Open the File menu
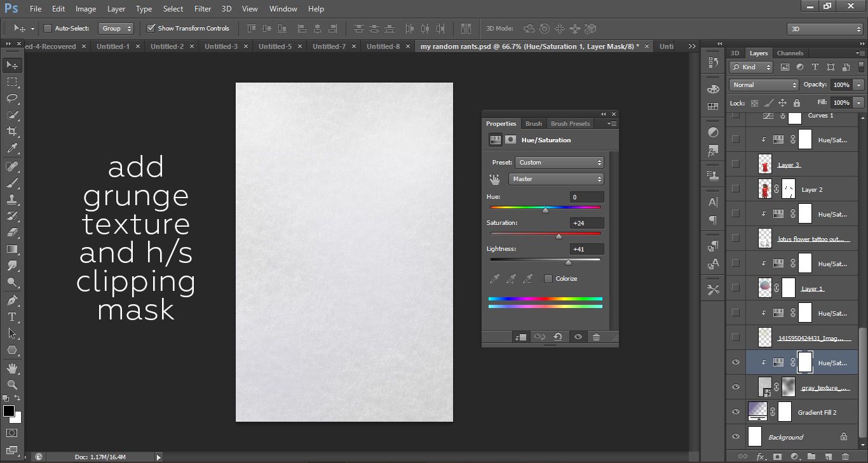 35,9
